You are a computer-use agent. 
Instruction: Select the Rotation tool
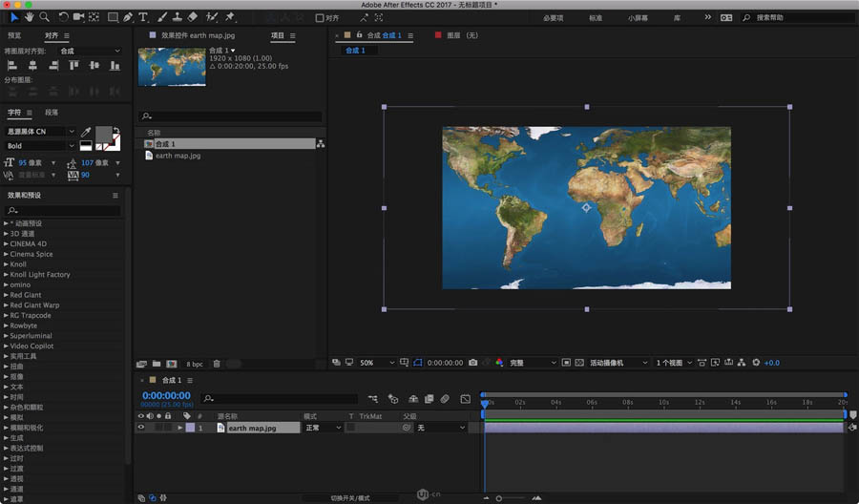tap(63, 17)
